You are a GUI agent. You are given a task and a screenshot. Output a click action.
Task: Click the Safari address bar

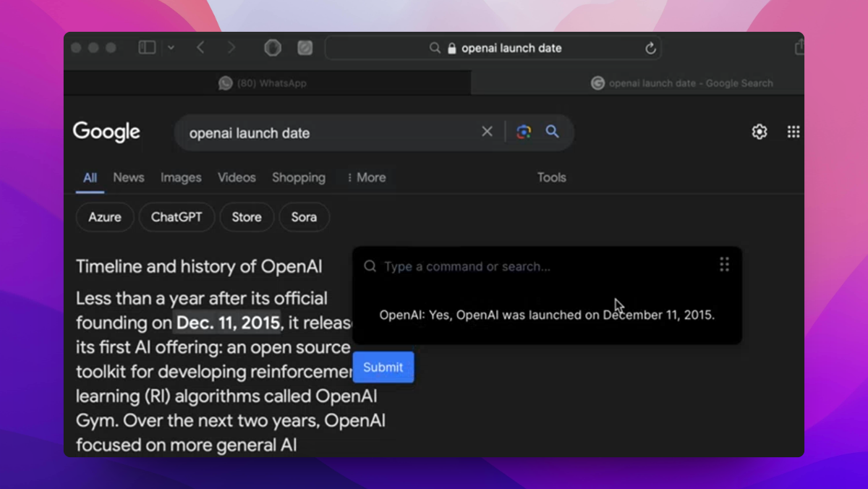(x=493, y=48)
